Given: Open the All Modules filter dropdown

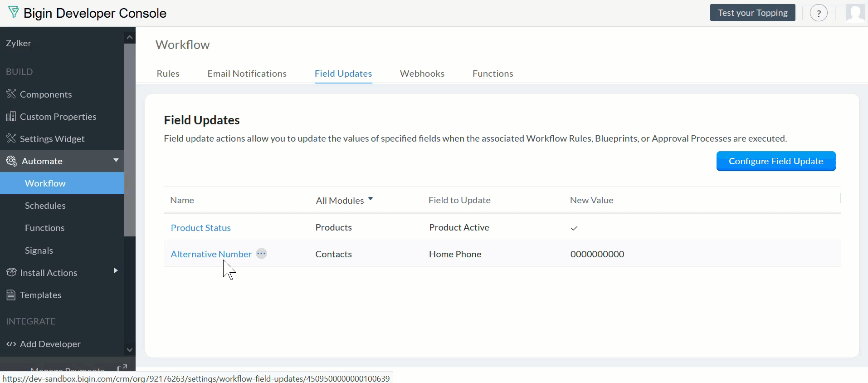Looking at the screenshot, I should (344, 200).
